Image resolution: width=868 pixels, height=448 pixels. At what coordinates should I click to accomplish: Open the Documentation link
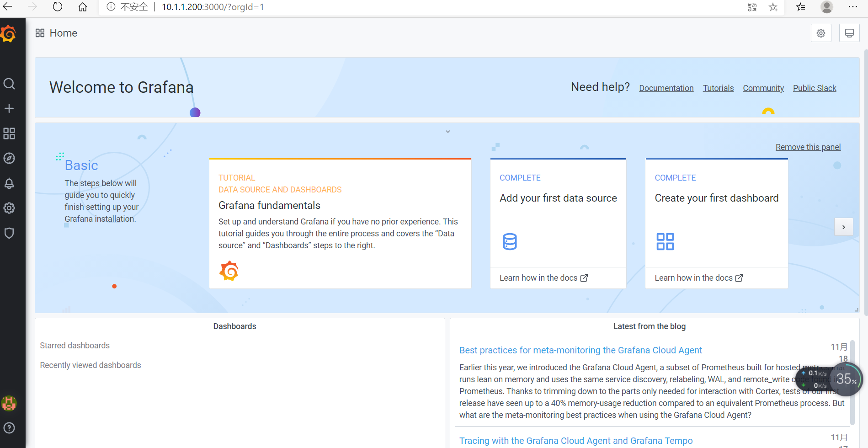click(666, 88)
